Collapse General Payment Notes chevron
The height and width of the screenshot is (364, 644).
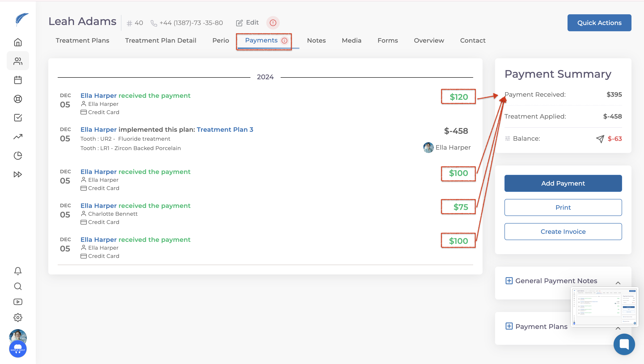[618, 283]
